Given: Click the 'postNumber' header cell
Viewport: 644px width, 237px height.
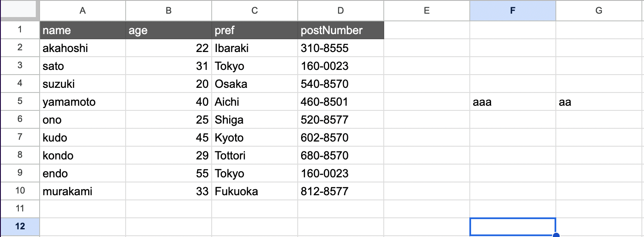Looking at the screenshot, I should pyautogui.click(x=341, y=30).
